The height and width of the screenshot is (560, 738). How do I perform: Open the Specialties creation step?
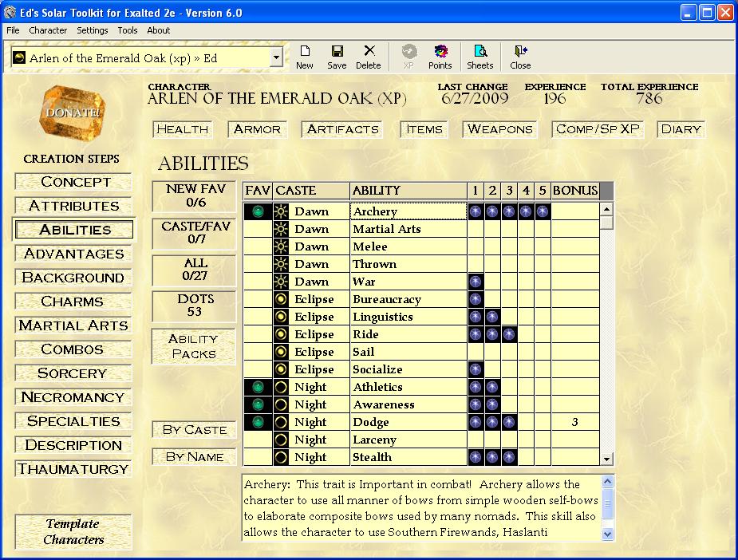[73, 421]
